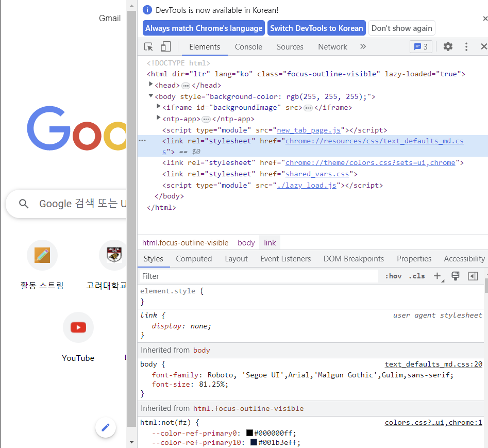Expand the ntp-app element

(159, 118)
